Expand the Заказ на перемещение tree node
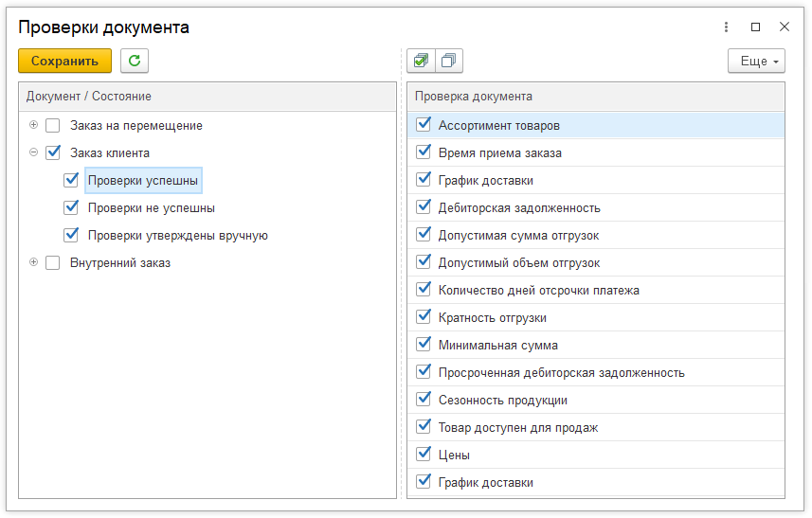 [x=34, y=125]
